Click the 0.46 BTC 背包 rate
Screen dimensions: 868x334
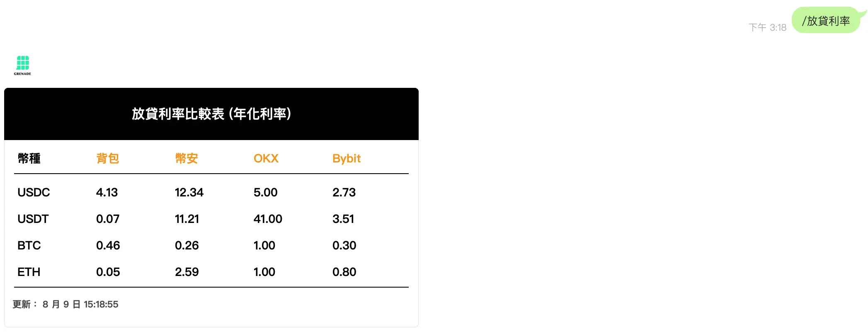[x=108, y=245]
